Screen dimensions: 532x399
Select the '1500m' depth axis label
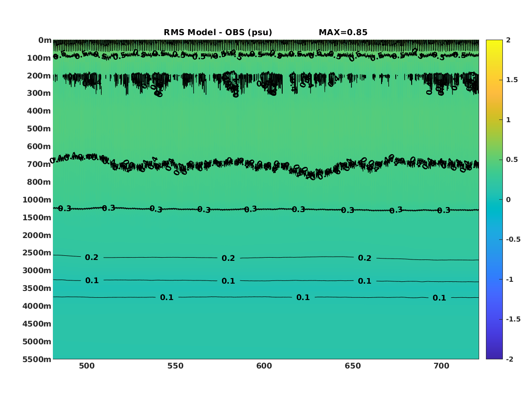[x=37, y=218]
